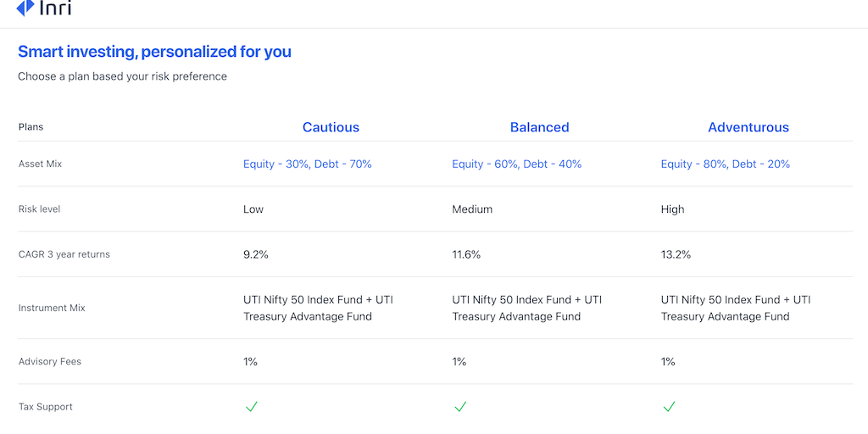Click the Tax Support row label
Screen dimensions: 868x434
pos(46,407)
